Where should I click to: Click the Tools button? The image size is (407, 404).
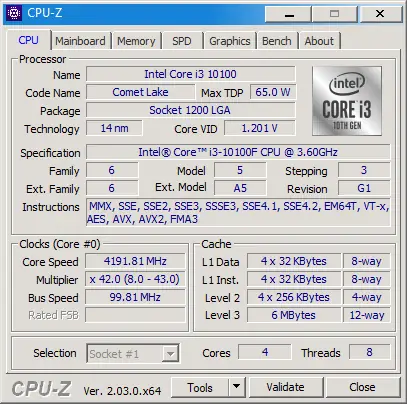point(200,387)
